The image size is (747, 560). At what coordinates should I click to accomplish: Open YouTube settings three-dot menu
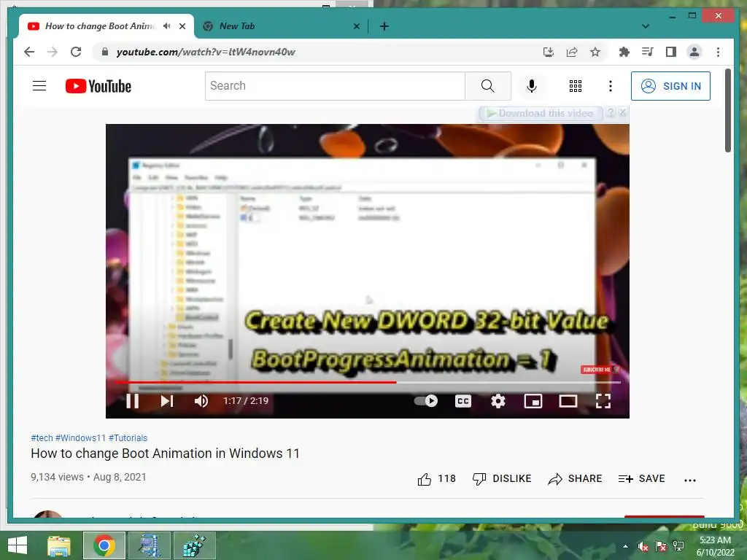click(x=611, y=86)
